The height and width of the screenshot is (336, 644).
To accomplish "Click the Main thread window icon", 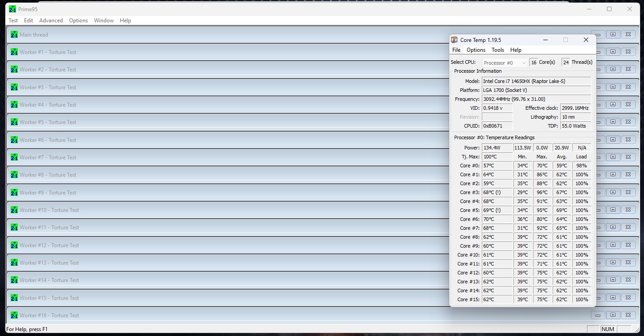I will click(x=14, y=34).
